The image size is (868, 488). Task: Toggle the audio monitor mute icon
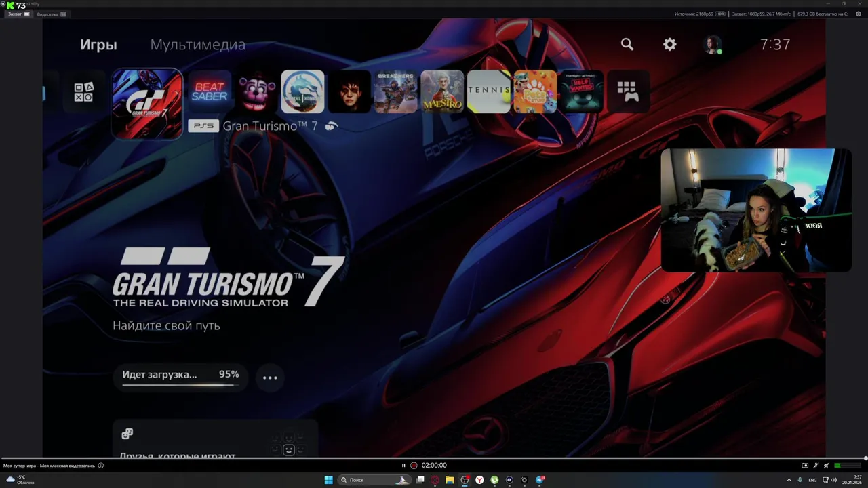[826, 466]
